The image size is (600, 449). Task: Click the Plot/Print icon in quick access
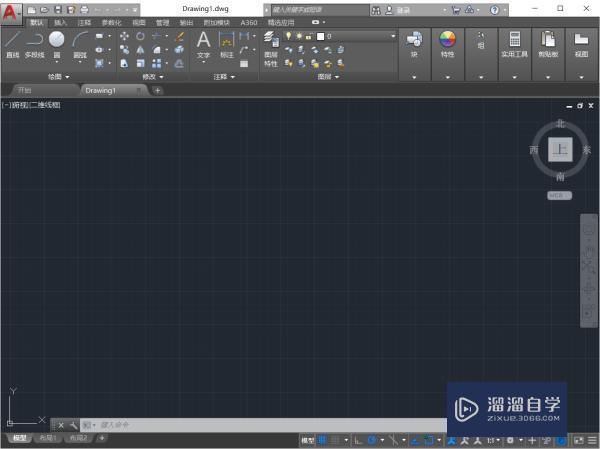[x=85, y=10]
